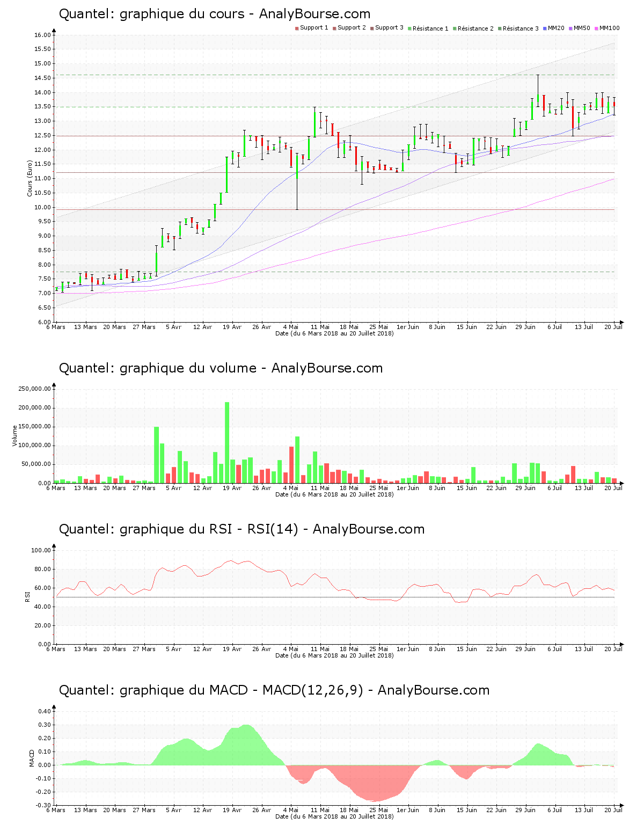The width and height of the screenshot is (644, 832).
Task: Click the tallest green volume bar
Action: 227,442
